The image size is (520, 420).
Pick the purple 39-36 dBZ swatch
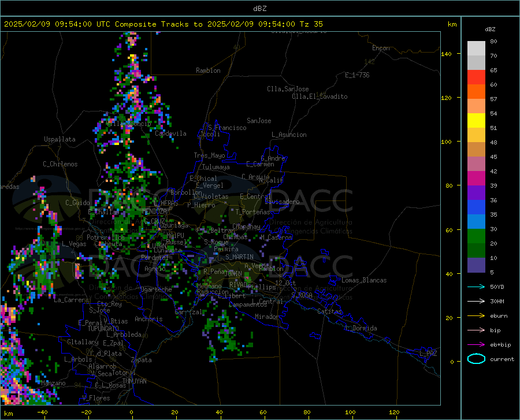coord(476,193)
